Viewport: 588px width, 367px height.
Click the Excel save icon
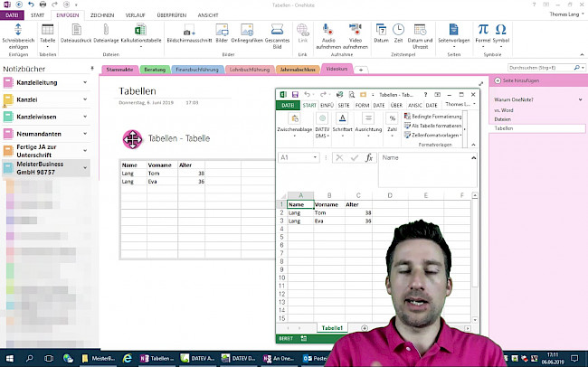pyautogui.click(x=296, y=94)
